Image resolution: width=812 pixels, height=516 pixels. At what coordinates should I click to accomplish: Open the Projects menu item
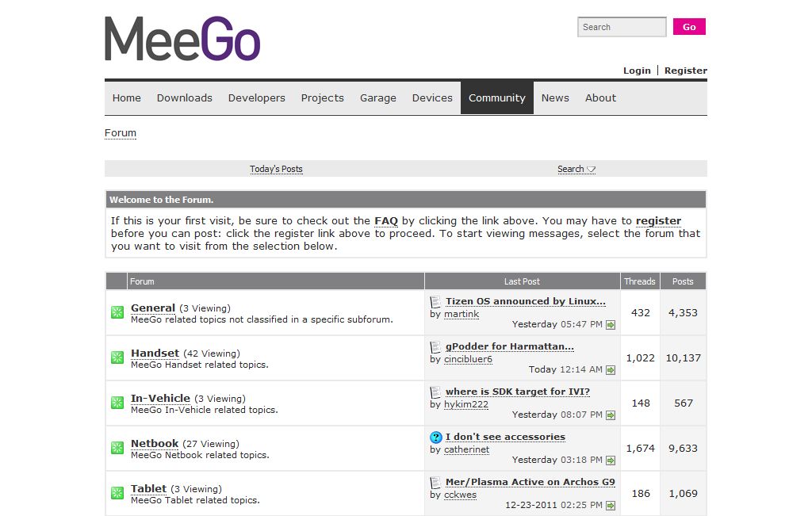(322, 97)
